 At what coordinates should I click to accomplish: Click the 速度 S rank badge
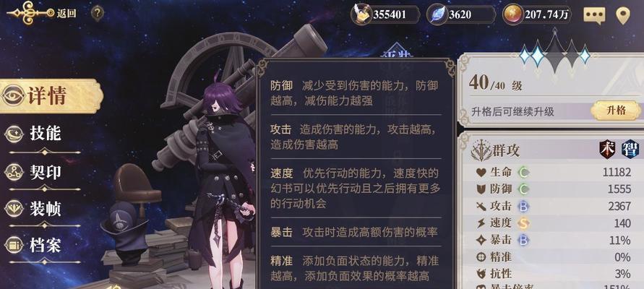pos(523,223)
